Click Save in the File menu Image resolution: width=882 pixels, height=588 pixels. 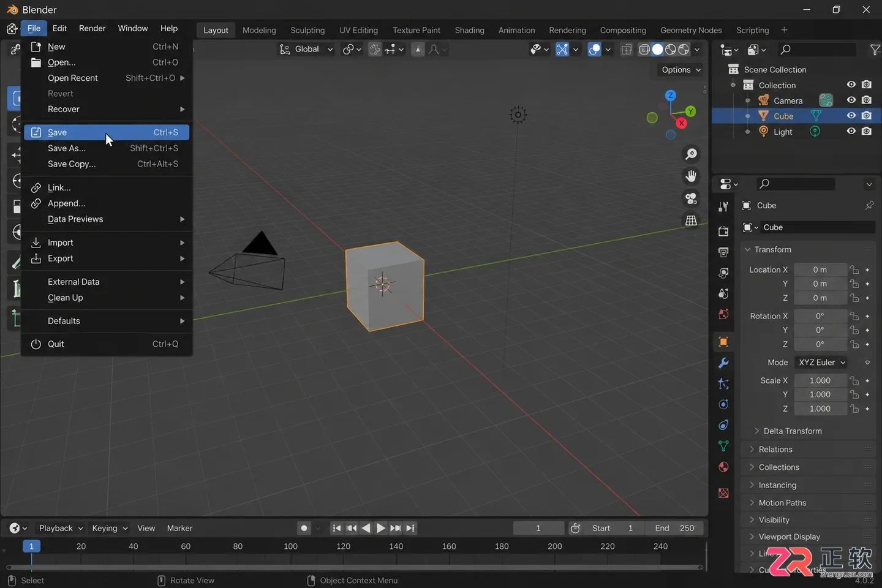pos(107,132)
